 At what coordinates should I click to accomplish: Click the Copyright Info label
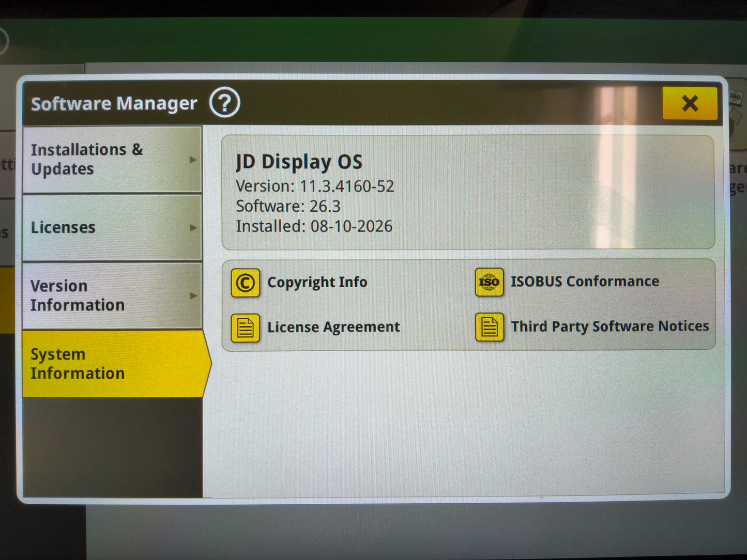point(317,283)
